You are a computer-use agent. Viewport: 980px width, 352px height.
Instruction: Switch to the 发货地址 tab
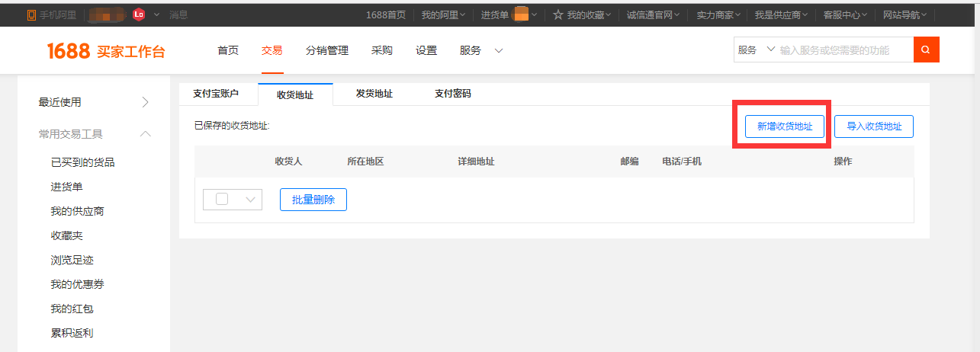click(x=374, y=94)
